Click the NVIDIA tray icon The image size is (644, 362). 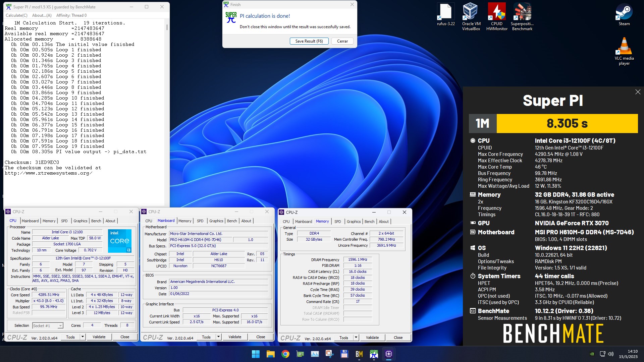pos(592,354)
